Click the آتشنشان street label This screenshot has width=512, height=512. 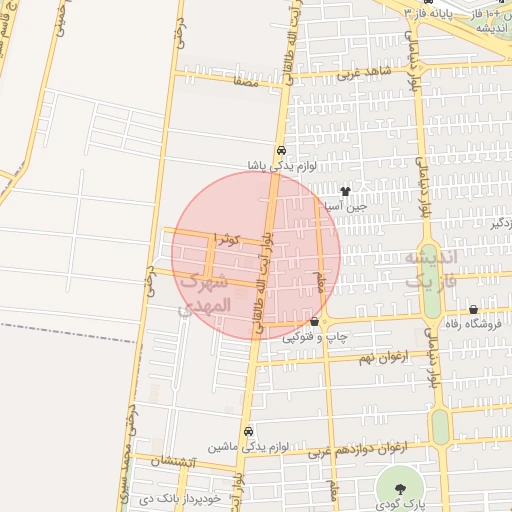pos(173,462)
